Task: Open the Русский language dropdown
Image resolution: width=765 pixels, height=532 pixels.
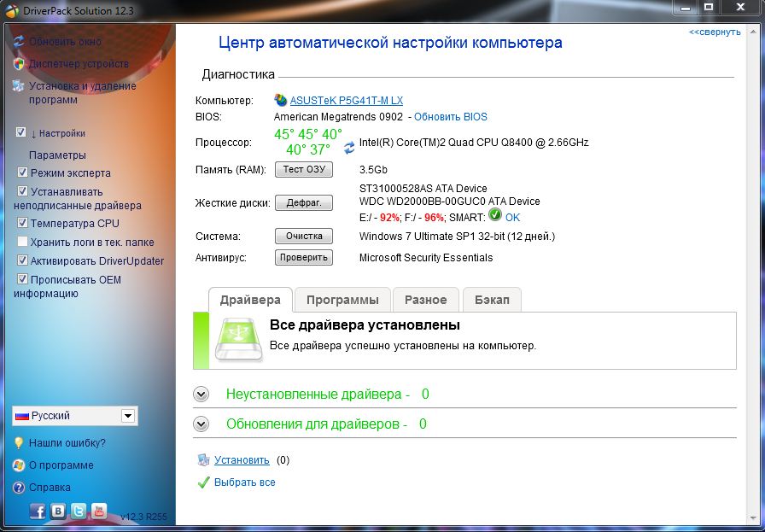Action: pos(75,416)
